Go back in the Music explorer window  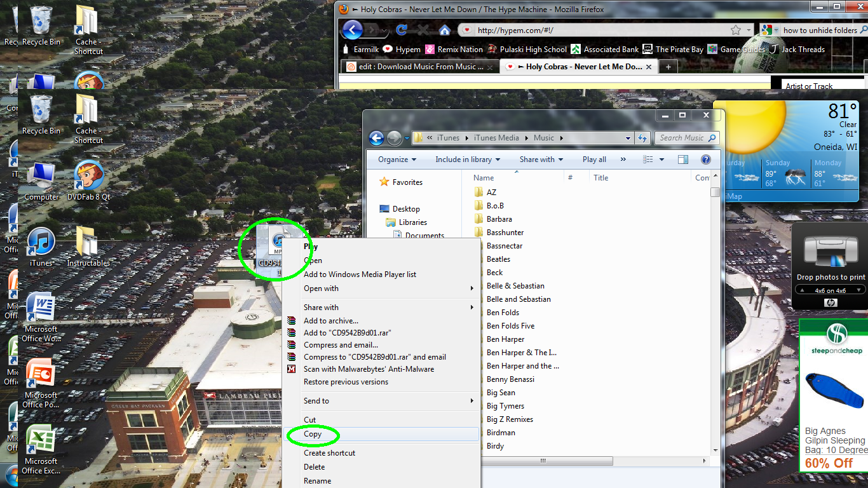(376, 138)
